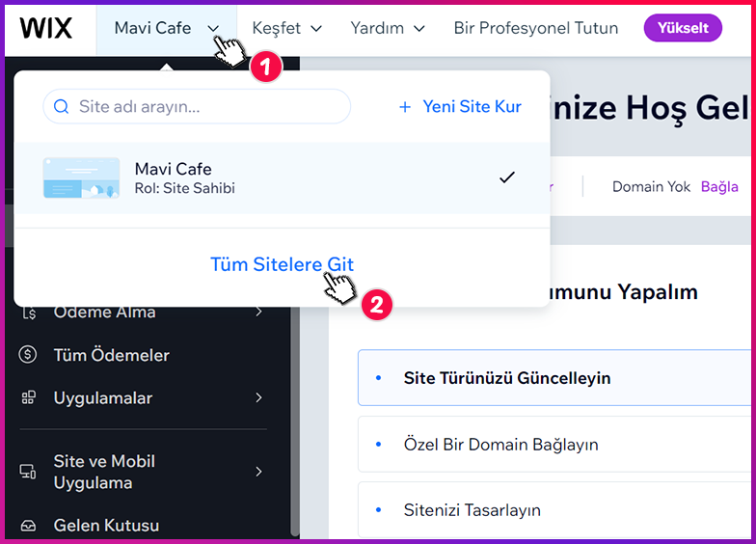This screenshot has height=544, width=756.
Task: Click the Site ve Mobil Uygulama device icon
Action: point(27,472)
